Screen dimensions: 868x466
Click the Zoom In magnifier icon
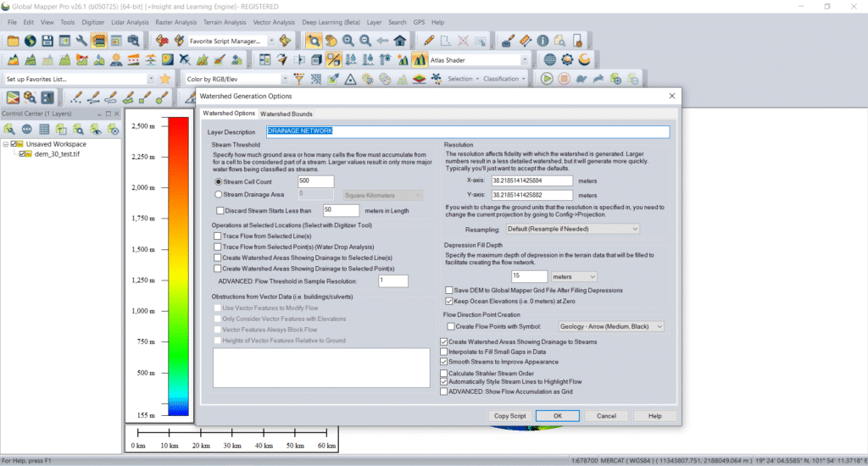(x=348, y=41)
